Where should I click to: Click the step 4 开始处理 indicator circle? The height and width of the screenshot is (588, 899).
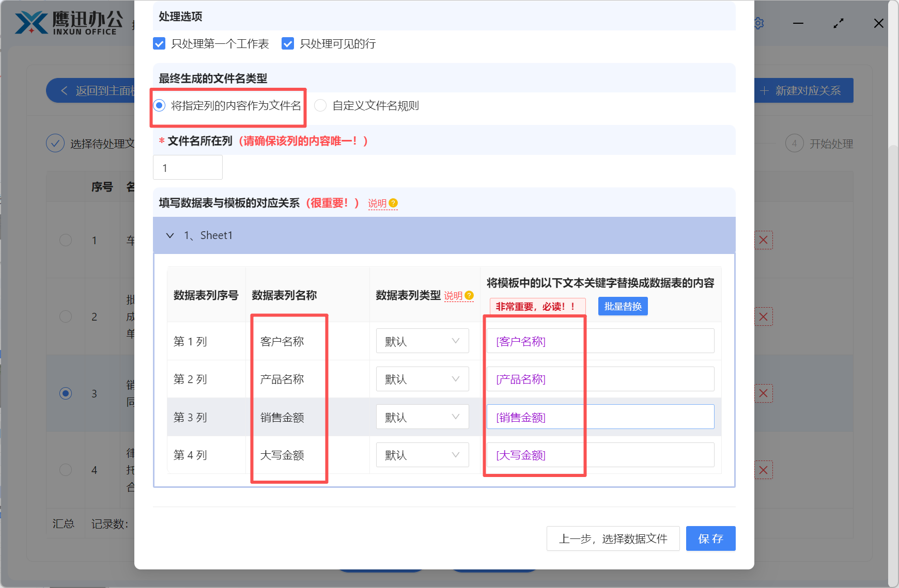point(794,144)
